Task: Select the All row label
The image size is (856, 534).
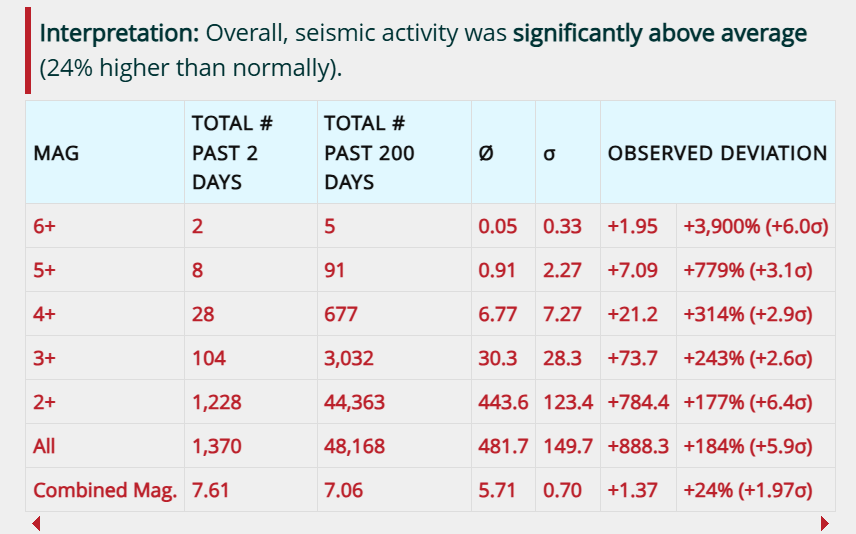Action: click(x=44, y=446)
